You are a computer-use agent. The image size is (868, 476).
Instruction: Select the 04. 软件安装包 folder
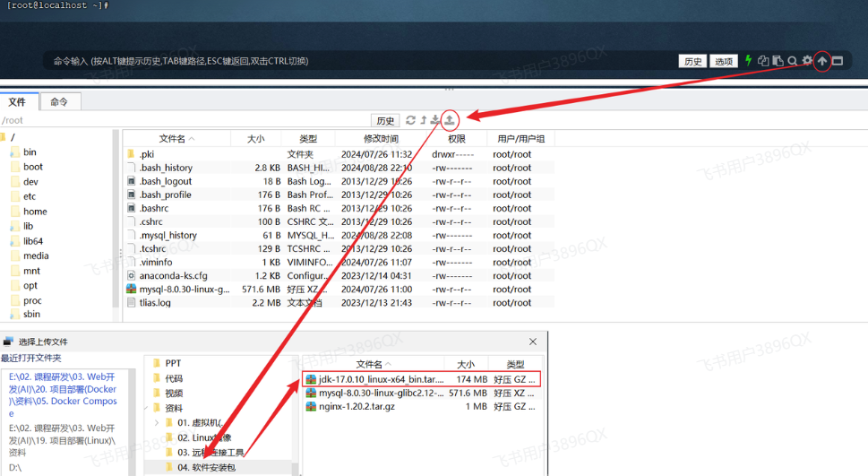coord(207,467)
